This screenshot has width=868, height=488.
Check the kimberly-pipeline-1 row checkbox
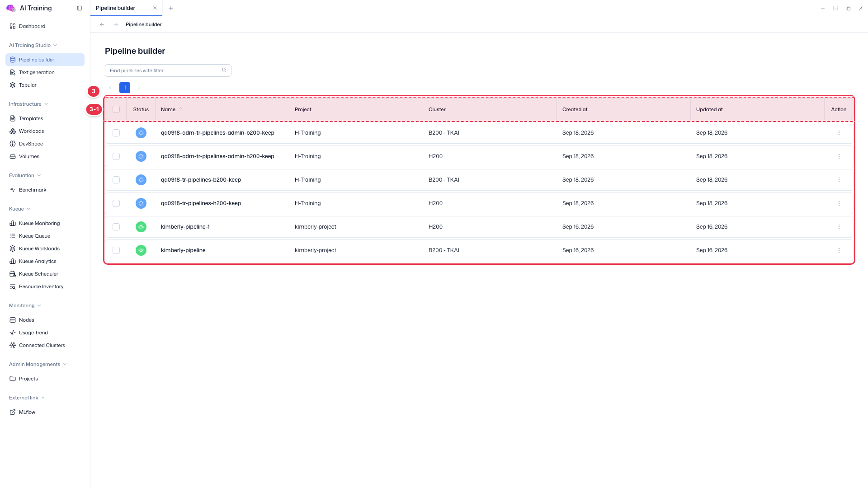coord(116,227)
